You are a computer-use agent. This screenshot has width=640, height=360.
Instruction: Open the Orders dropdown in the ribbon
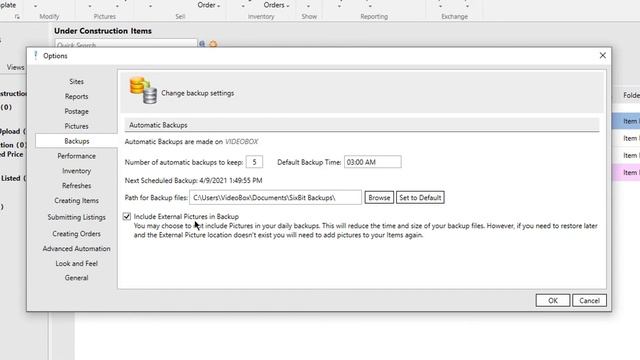[x=276, y=5]
